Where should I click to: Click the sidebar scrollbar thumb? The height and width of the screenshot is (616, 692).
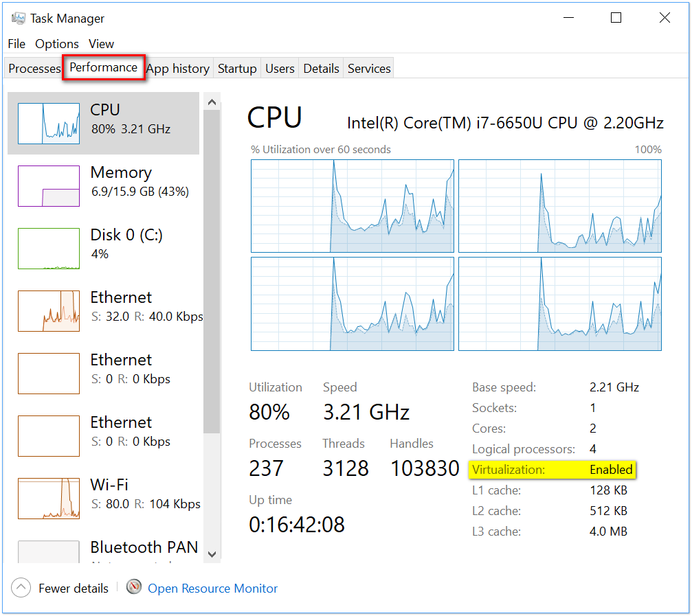point(212,271)
